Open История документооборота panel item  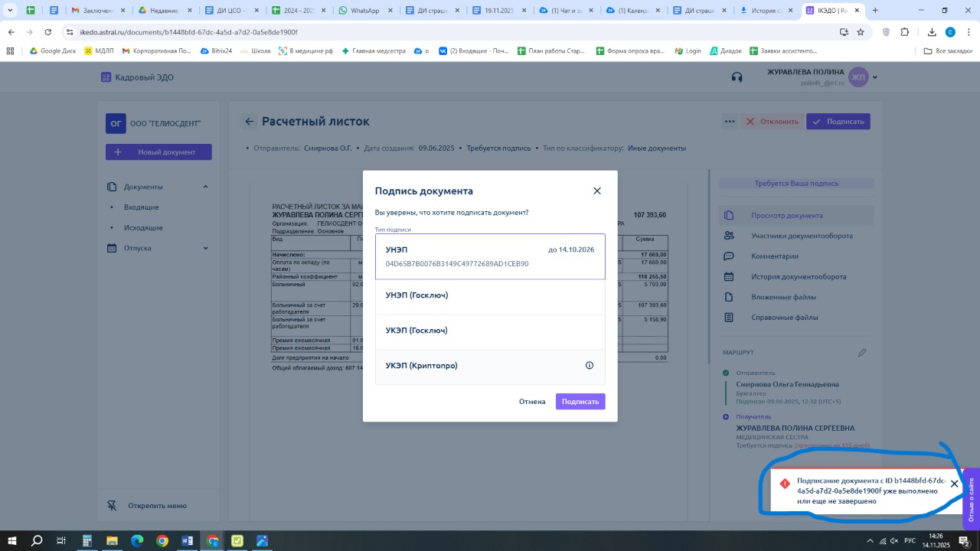tap(799, 277)
